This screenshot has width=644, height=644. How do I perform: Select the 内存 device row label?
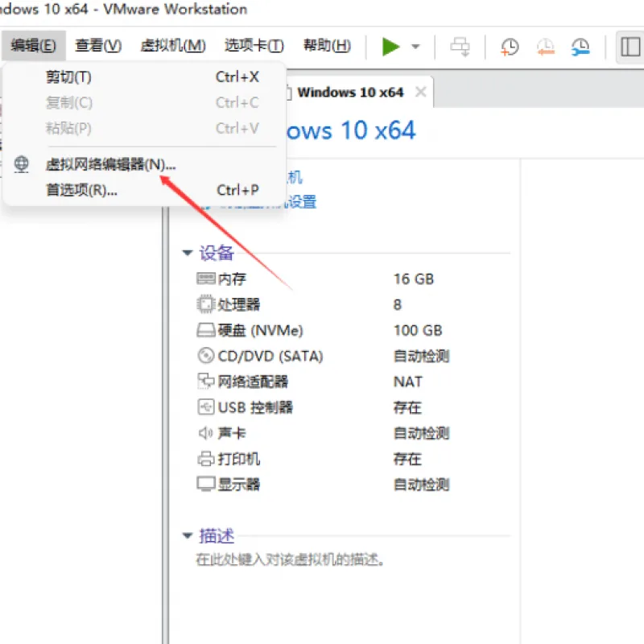point(232,279)
